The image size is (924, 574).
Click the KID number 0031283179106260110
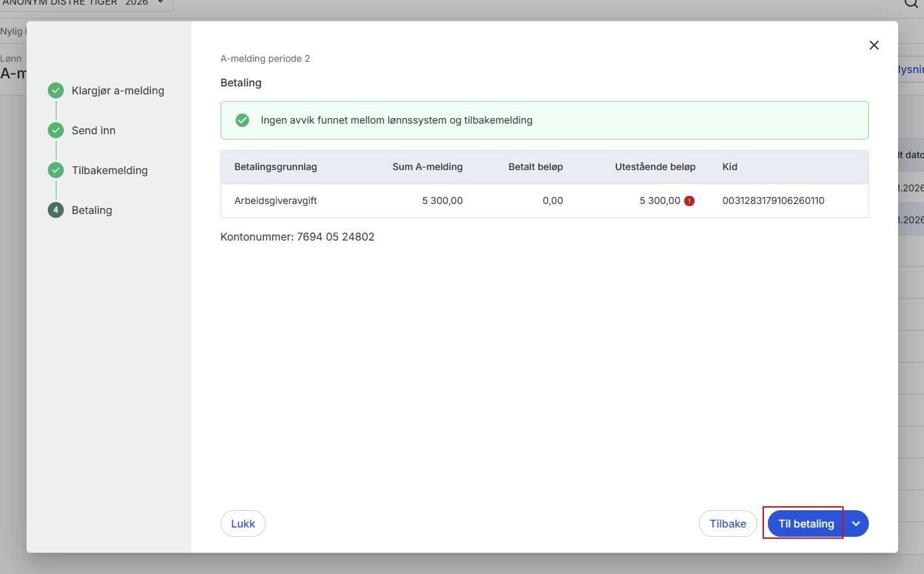pyautogui.click(x=773, y=201)
